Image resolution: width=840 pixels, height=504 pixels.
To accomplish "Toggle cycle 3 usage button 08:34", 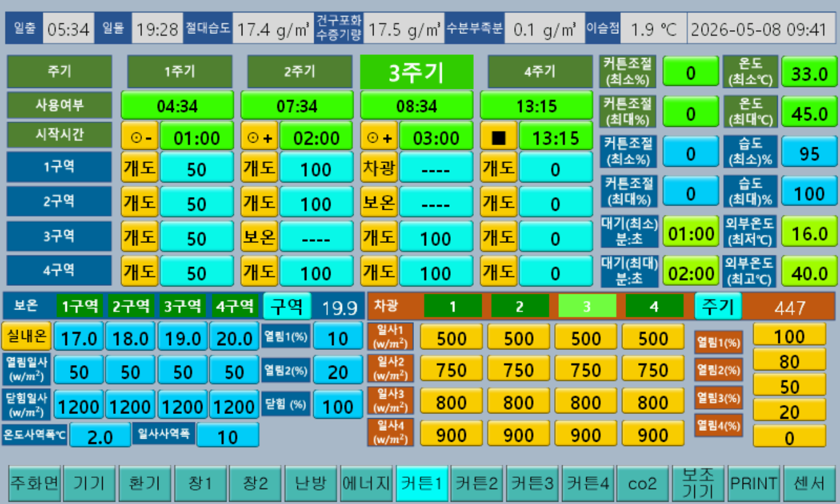I will pos(416,106).
